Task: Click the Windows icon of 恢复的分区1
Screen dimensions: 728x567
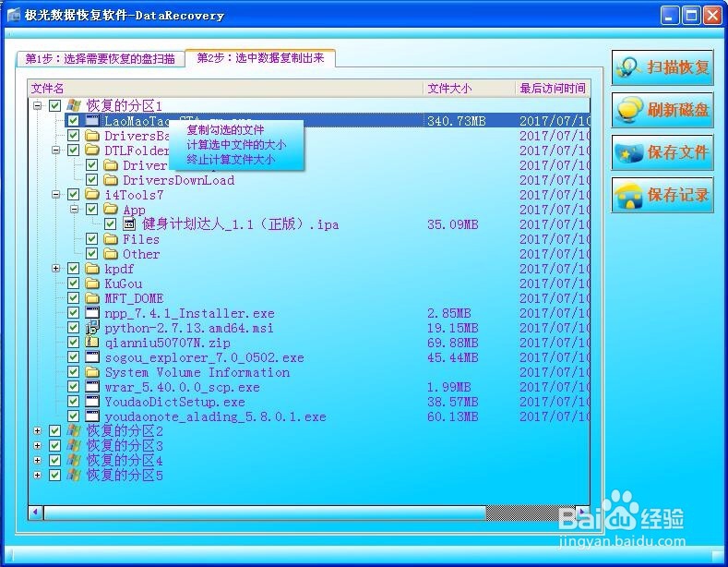Action: tap(74, 105)
